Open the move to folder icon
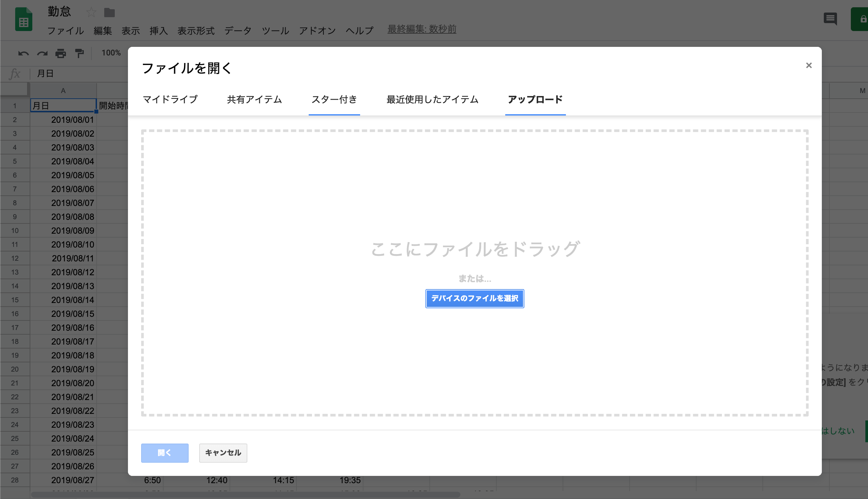The image size is (868, 499). [x=109, y=12]
